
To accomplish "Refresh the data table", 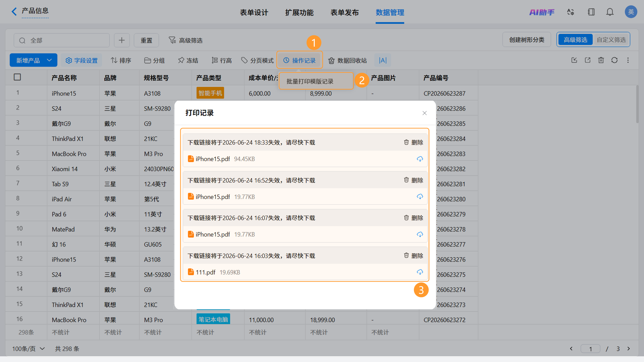I will [x=614, y=60].
